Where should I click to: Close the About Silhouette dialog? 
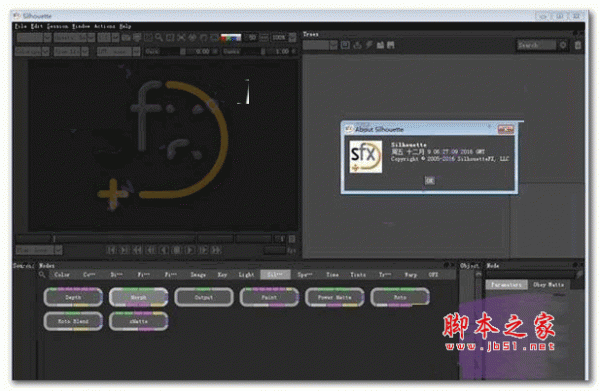point(505,130)
